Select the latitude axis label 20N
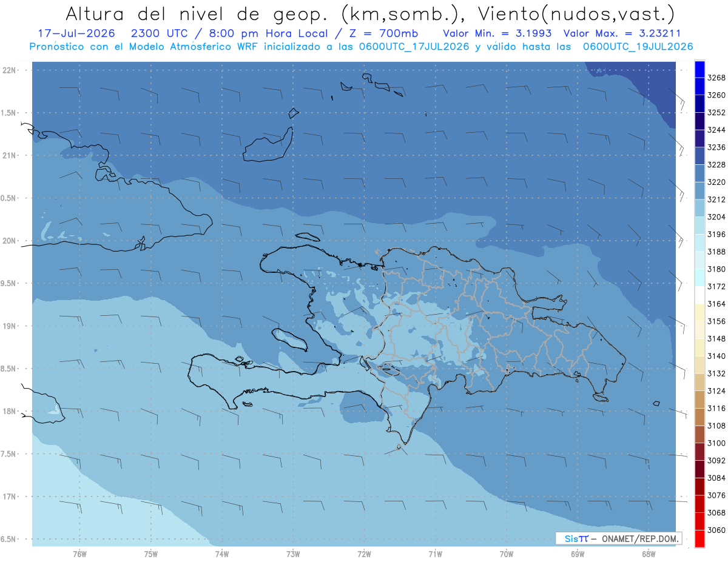The height and width of the screenshot is (562, 728). pyautogui.click(x=9, y=241)
